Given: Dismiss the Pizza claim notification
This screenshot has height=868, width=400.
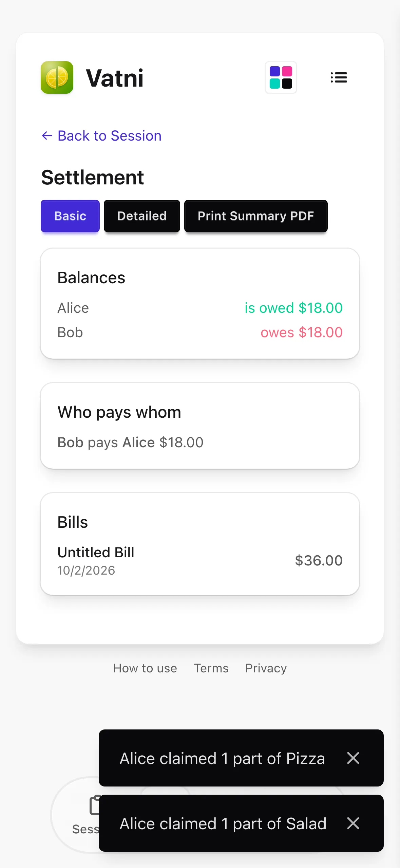Looking at the screenshot, I should [x=353, y=758].
